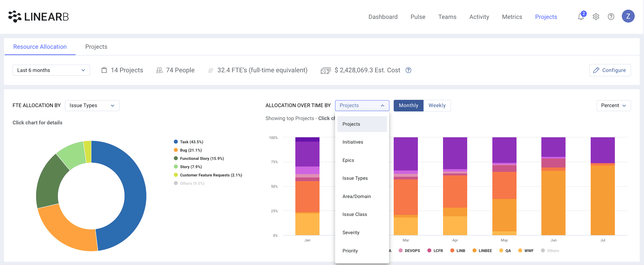Click the people icon beside 74 People

pos(159,70)
